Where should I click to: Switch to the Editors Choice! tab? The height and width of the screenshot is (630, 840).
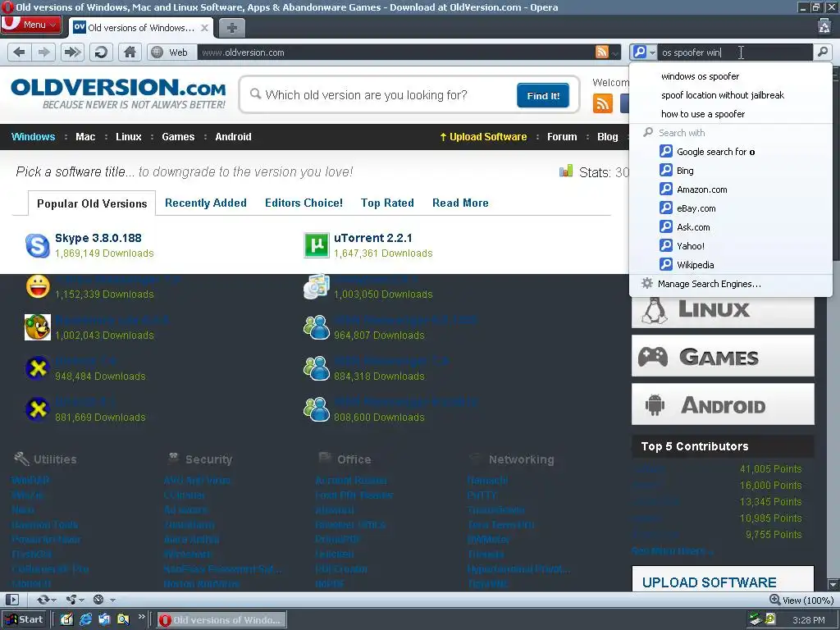(304, 203)
